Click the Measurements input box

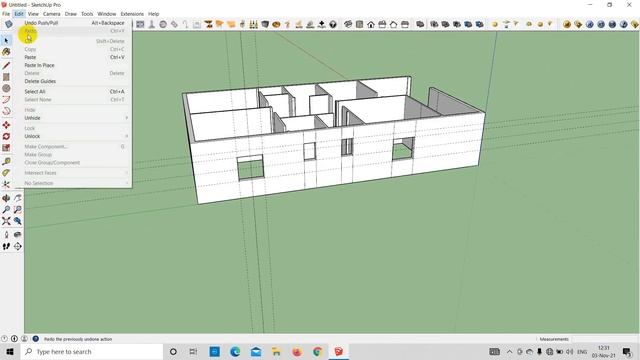coord(605,339)
